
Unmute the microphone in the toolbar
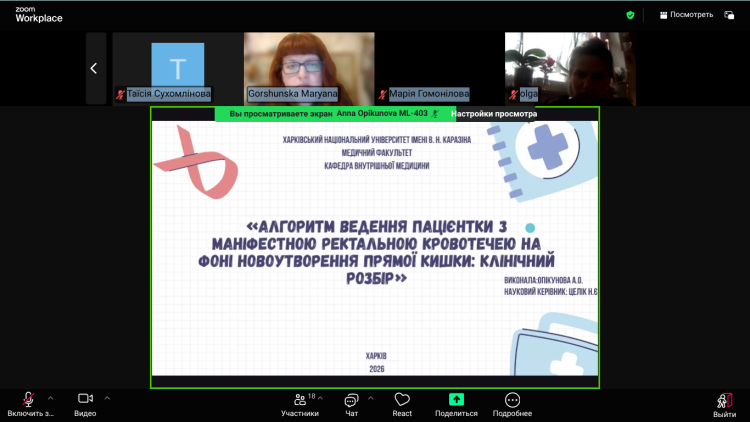point(29,399)
